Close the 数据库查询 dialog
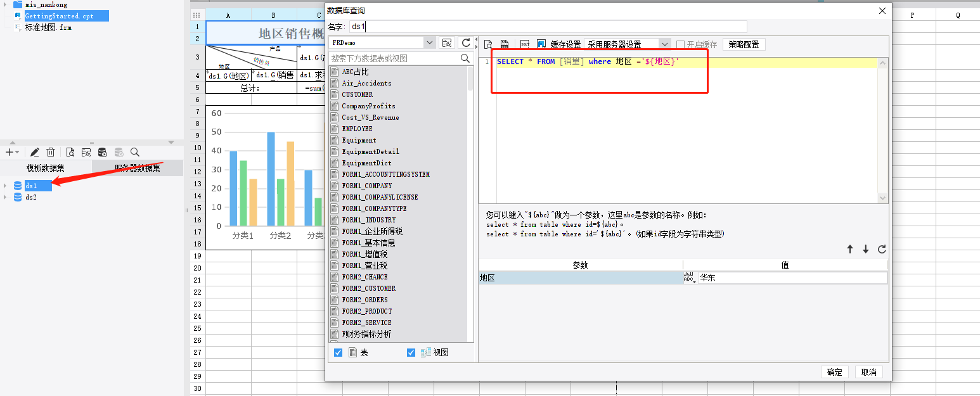980x396 pixels. coord(882,10)
